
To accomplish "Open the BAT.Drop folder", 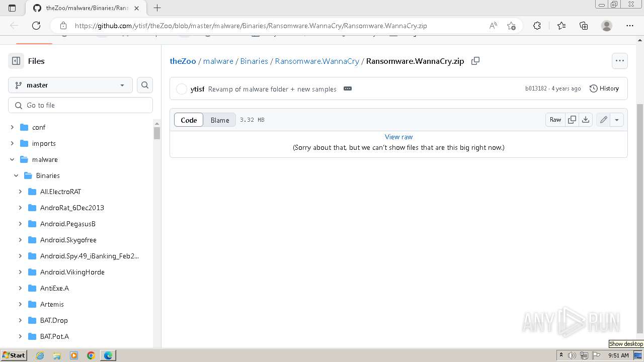I will click(54, 320).
